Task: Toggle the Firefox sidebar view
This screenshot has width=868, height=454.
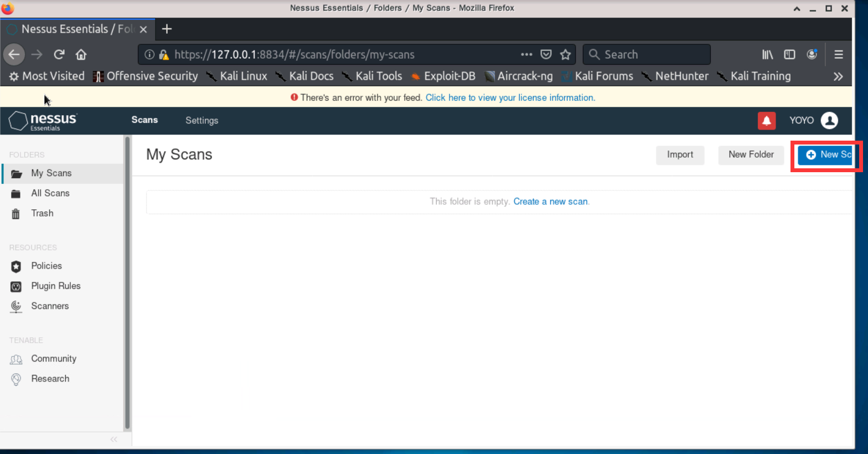Action: 789,54
